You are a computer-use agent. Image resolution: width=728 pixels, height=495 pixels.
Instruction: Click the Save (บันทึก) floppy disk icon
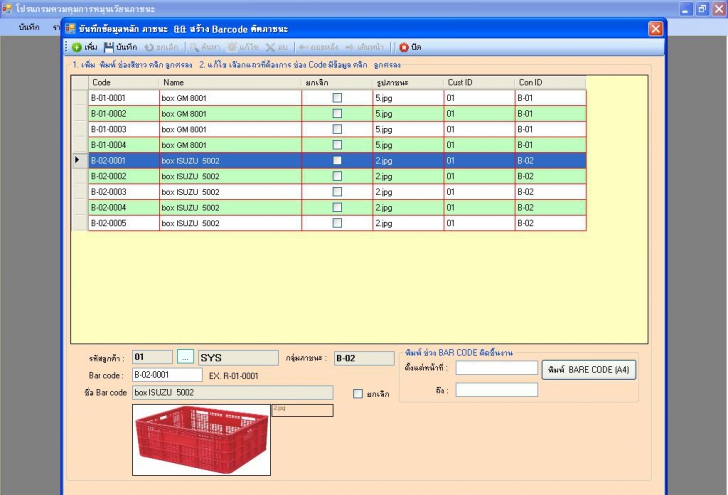(108, 47)
